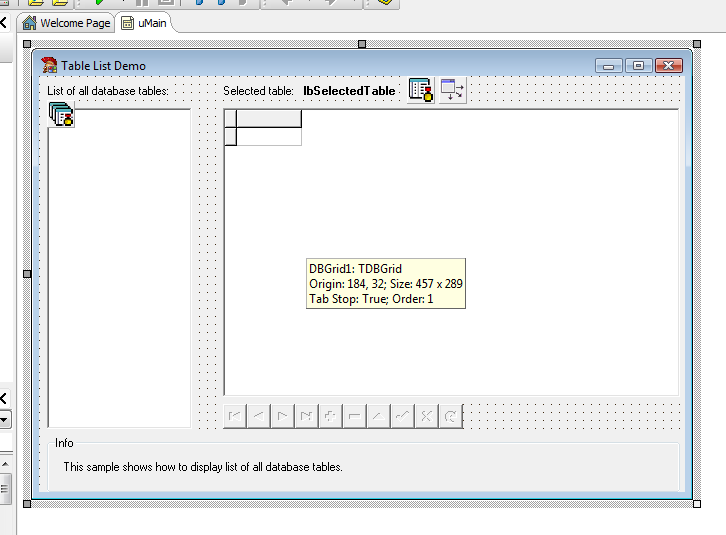This screenshot has height=535, width=726.
Task: Select the Info group box text
Action: coord(203,467)
